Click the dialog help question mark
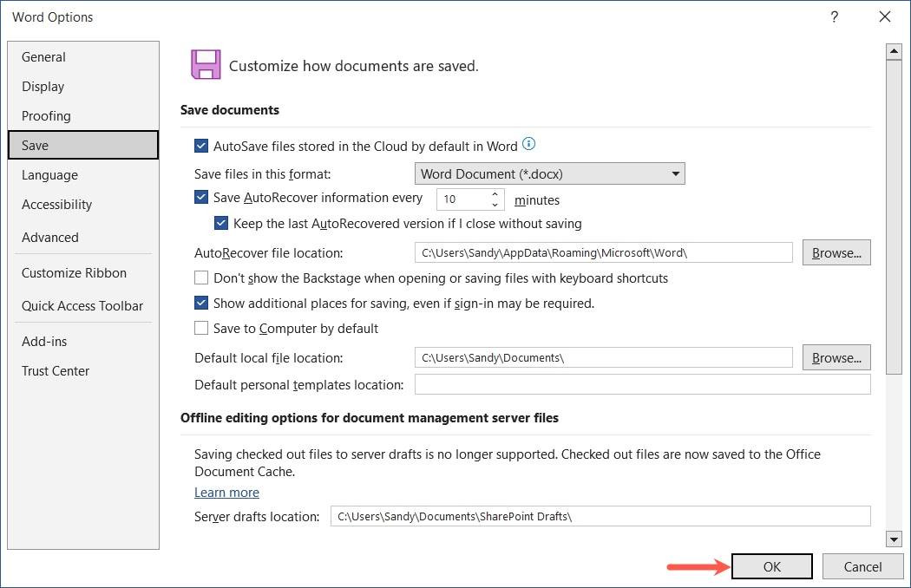The height and width of the screenshot is (588, 911). pyautogui.click(x=834, y=16)
